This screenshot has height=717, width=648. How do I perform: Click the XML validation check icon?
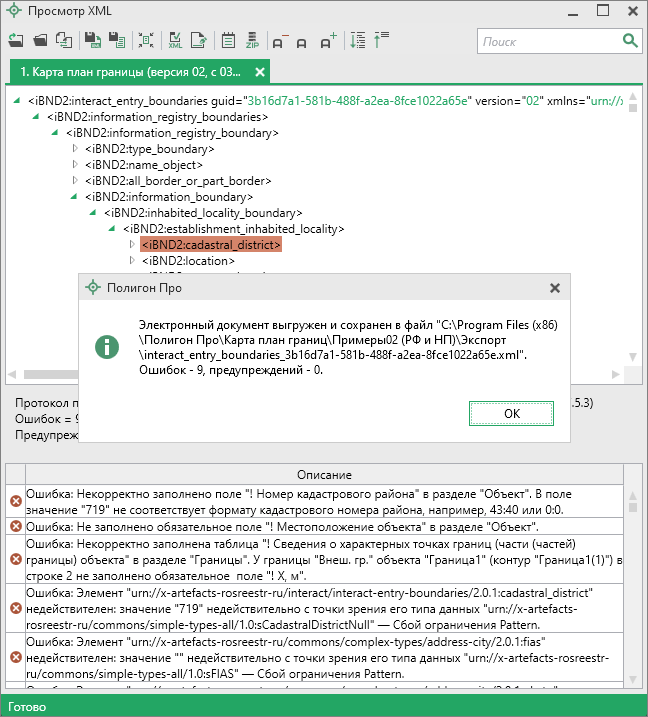point(174,41)
